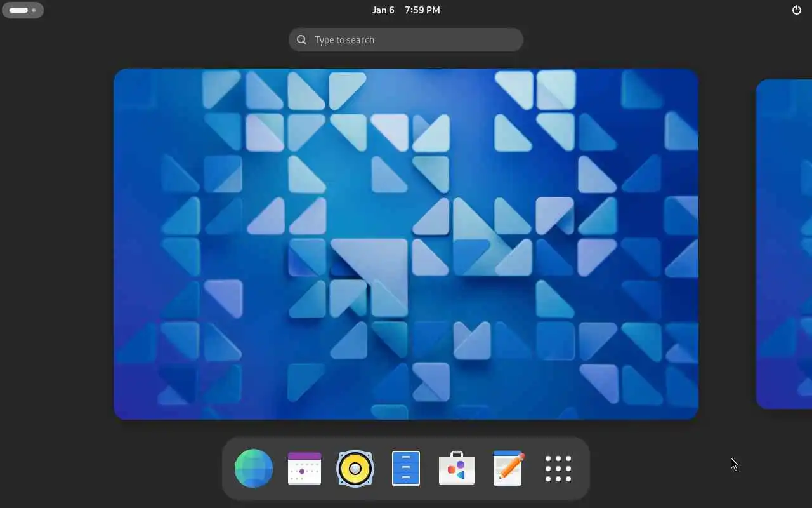Viewport: 812px width, 508px height.
Task: Select the current workspace thumbnail
Action: tap(406, 244)
